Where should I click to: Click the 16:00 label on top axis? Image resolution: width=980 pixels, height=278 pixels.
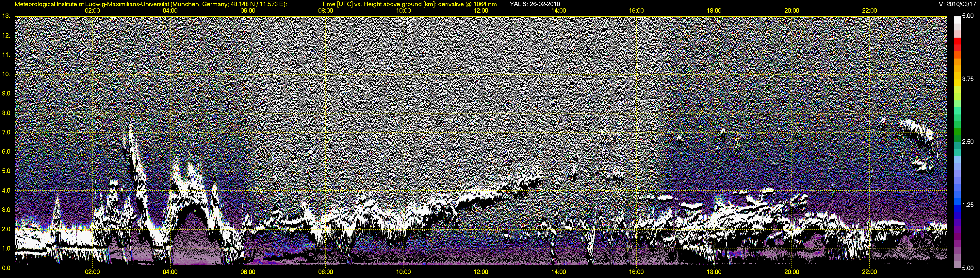636,11
